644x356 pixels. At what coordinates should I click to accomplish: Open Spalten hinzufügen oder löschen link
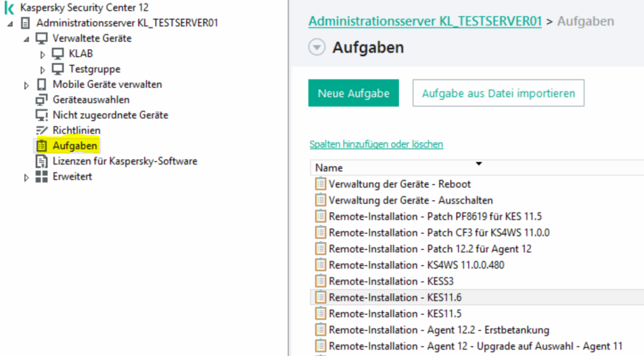376,145
